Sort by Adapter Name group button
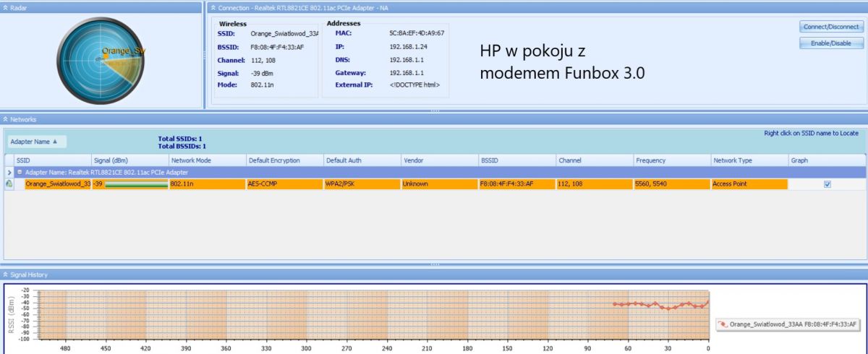This screenshot has width=868, height=354. [37, 142]
